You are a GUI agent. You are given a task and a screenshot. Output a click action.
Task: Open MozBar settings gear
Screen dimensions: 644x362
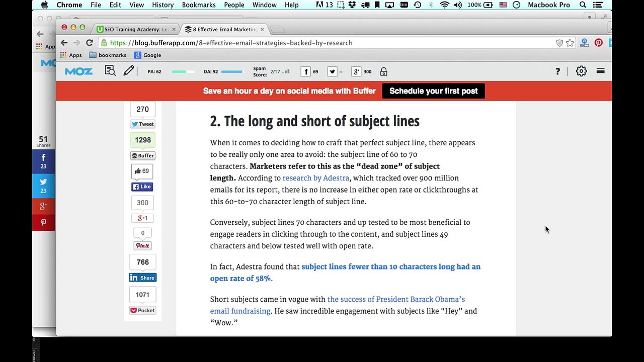pyautogui.click(x=581, y=71)
